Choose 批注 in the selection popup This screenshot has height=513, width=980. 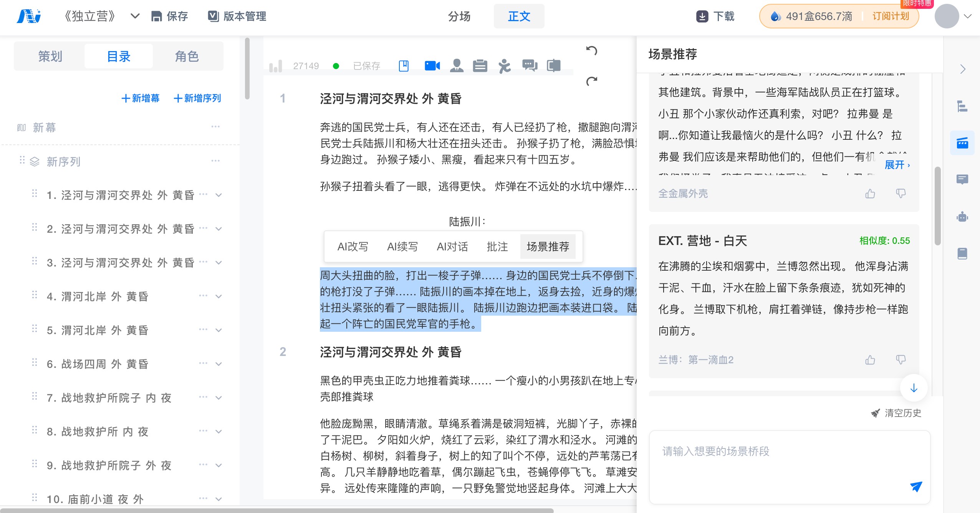(x=497, y=247)
